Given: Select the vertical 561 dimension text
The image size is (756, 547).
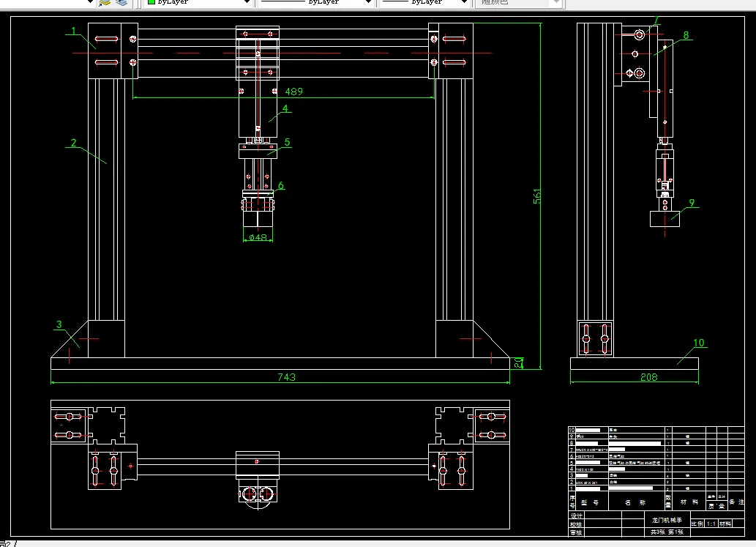Looking at the screenshot, I should point(536,196).
